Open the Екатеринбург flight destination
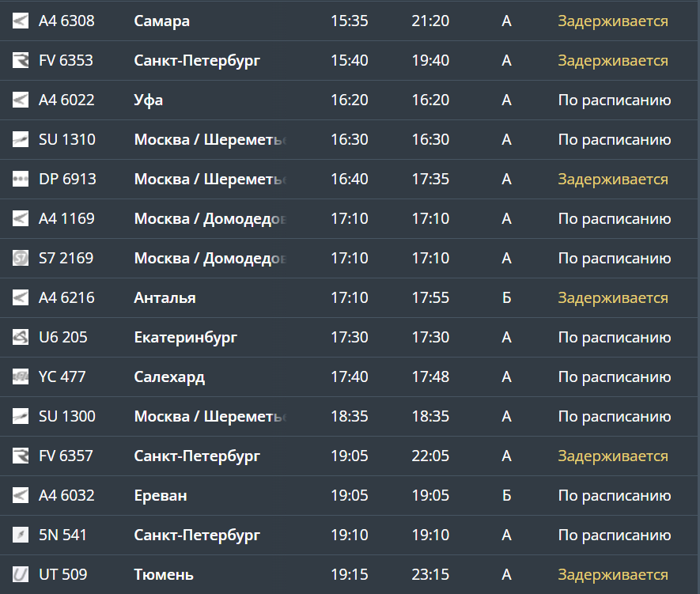Image resolution: width=700 pixels, height=594 pixels. pos(186,338)
